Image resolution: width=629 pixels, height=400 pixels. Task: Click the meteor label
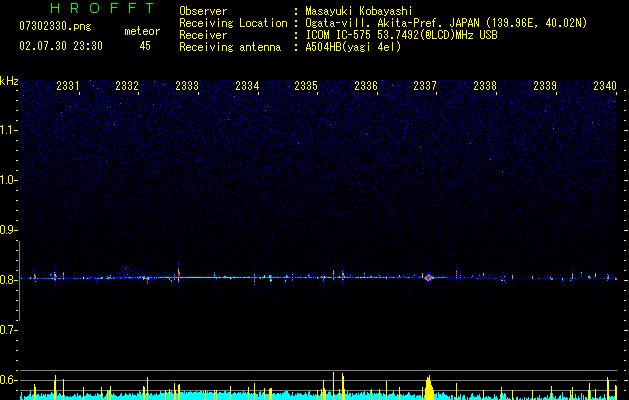coord(142,31)
